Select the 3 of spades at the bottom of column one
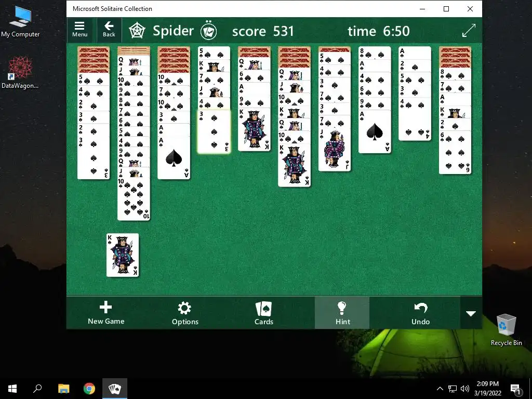 pos(94,158)
